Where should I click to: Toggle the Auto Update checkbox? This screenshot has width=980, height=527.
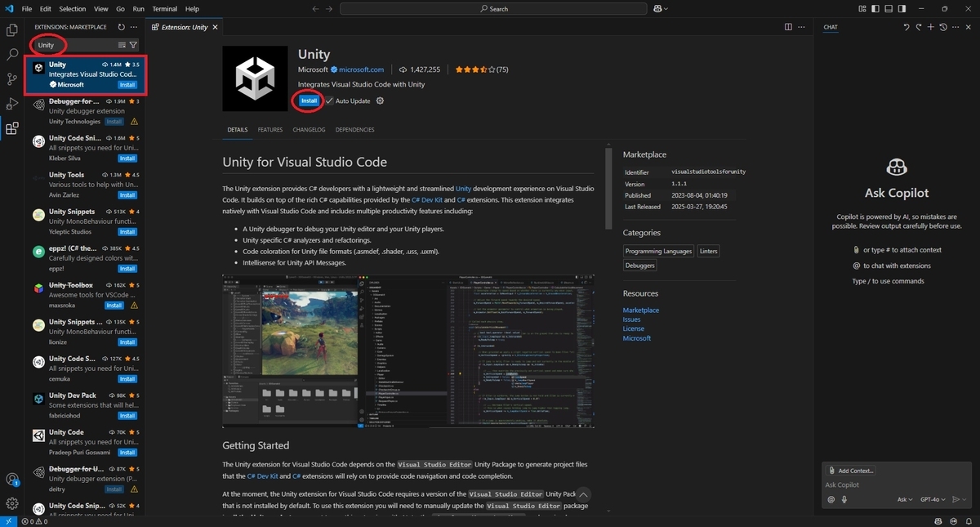[329, 101]
